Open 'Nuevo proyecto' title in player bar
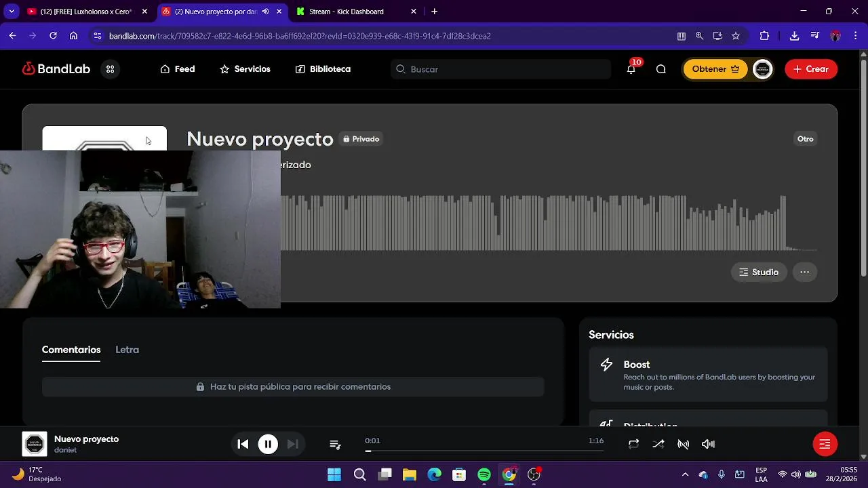Viewport: 868px width, 488px height. click(86, 439)
